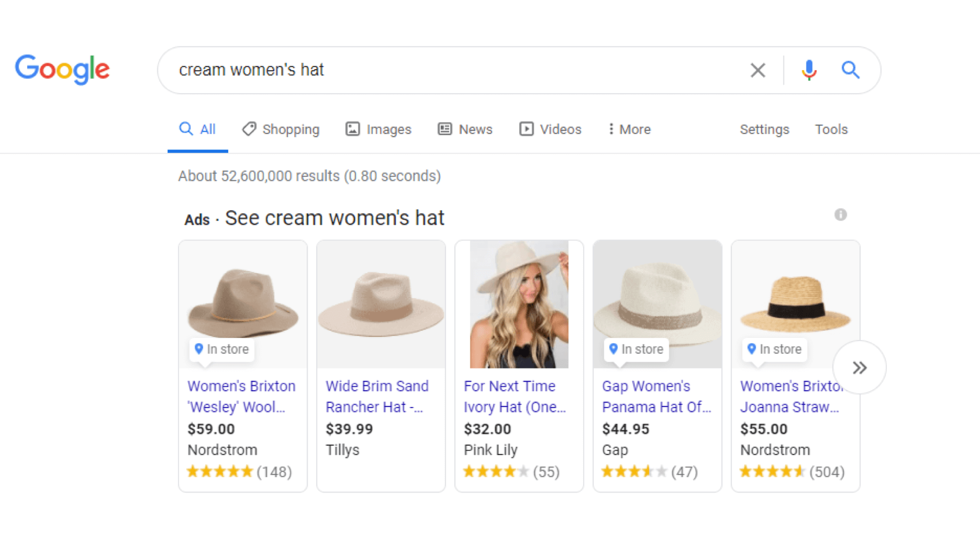This screenshot has height=542, width=980.
Task: Open Wide Brim Sand Rancher Hat link
Action: click(x=377, y=396)
